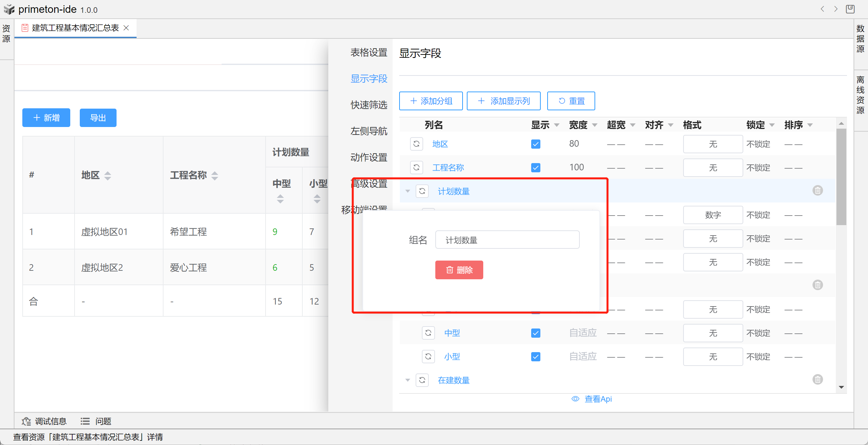Click refresh icon beside 中型 field row
This screenshot has height=445, width=868.
(x=428, y=333)
